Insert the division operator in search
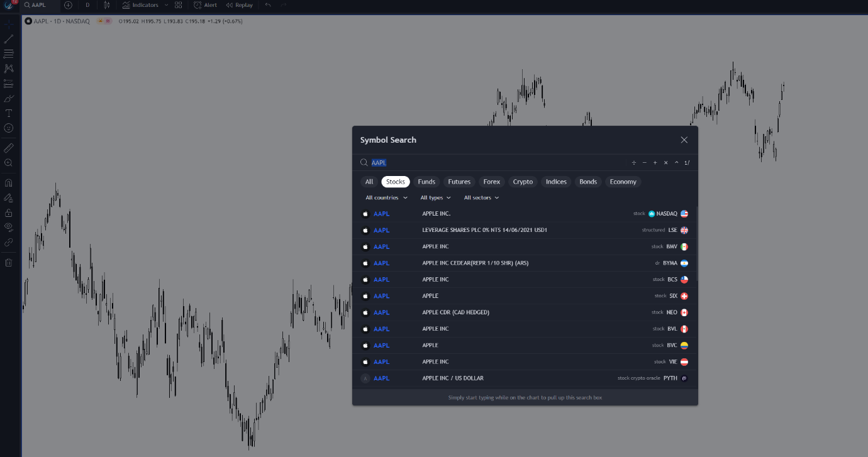This screenshot has height=457, width=868. (634, 163)
